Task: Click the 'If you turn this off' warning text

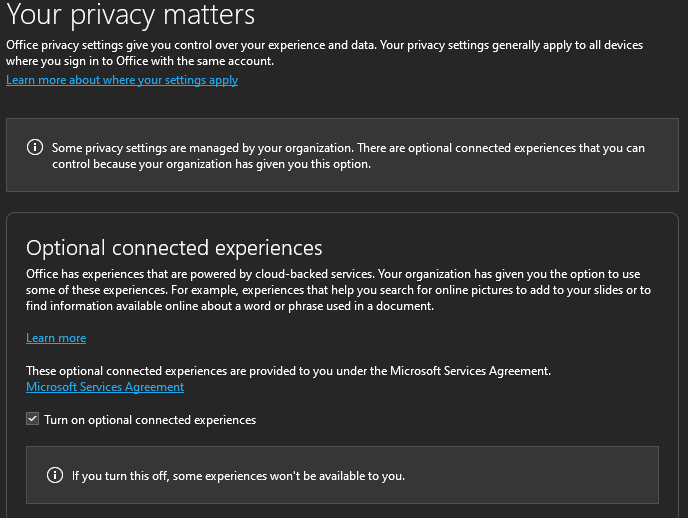Action: coord(238,475)
